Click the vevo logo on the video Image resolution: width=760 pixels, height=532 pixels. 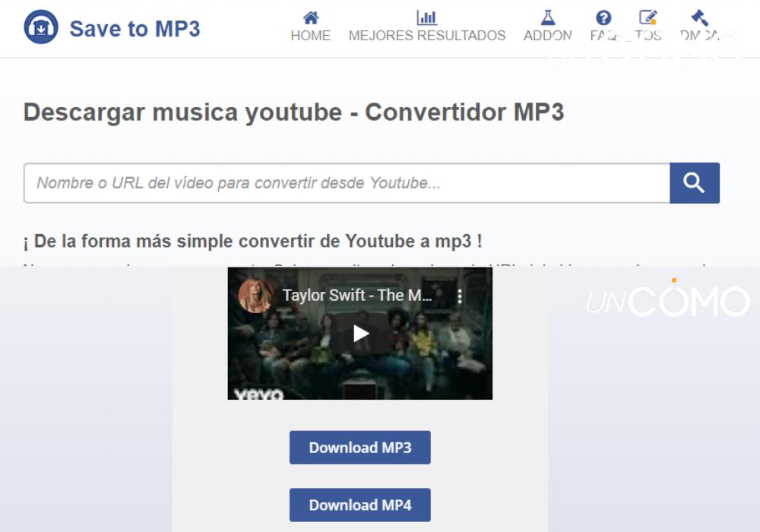pyautogui.click(x=258, y=394)
